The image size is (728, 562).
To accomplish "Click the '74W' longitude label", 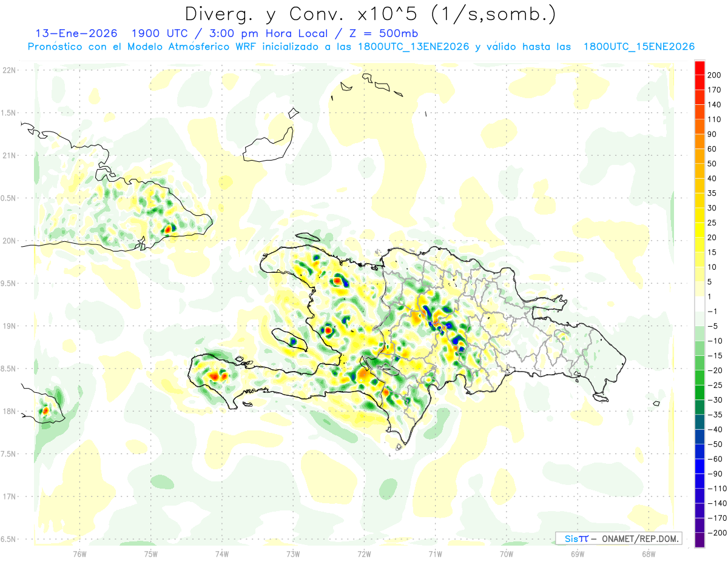I will [x=222, y=554].
